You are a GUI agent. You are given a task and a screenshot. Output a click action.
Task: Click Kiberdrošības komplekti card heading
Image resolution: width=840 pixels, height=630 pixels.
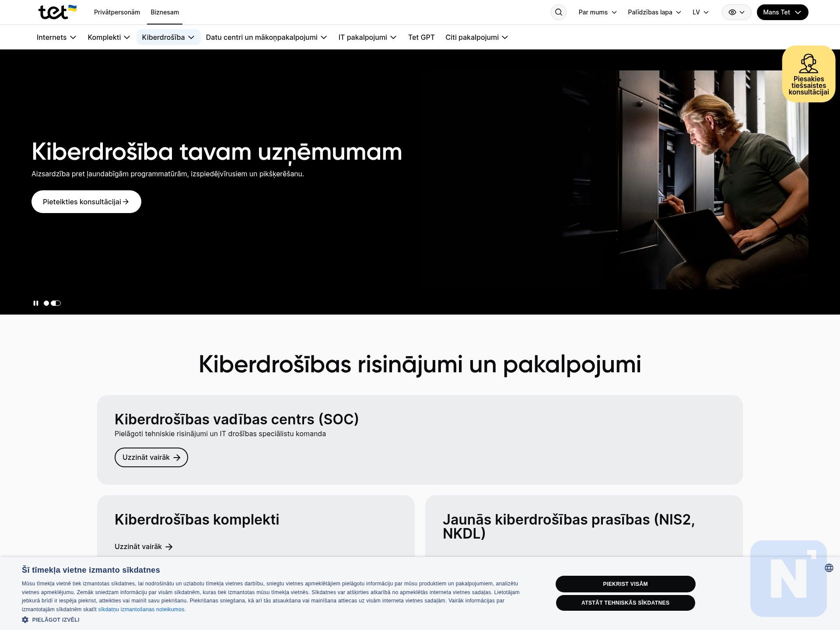(x=197, y=519)
